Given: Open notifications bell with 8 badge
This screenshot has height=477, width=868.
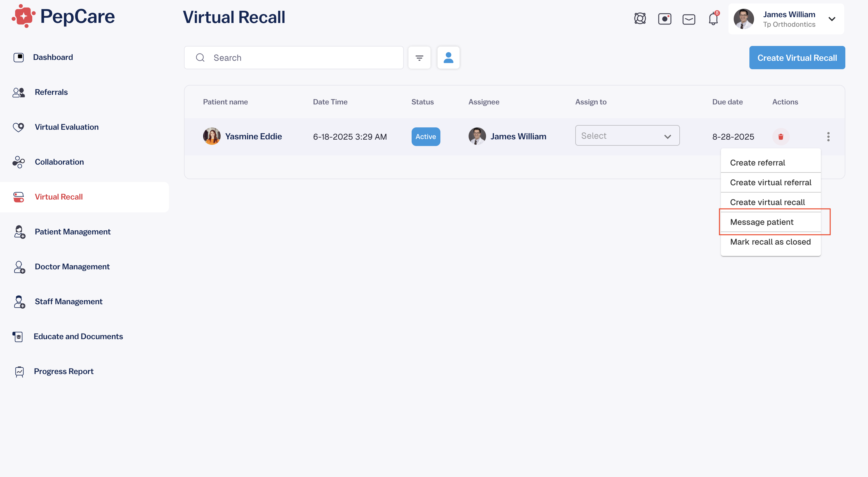Looking at the screenshot, I should coord(713,18).
